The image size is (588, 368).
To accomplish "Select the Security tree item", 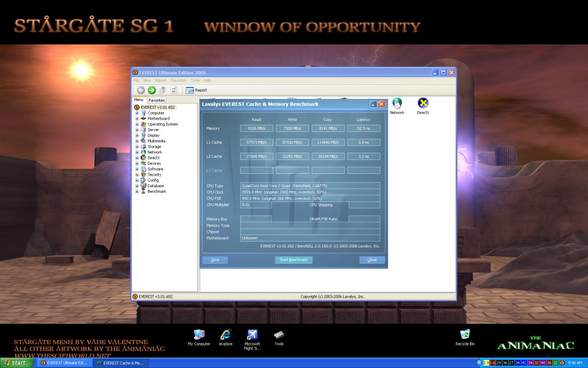I will click(154, 175).
